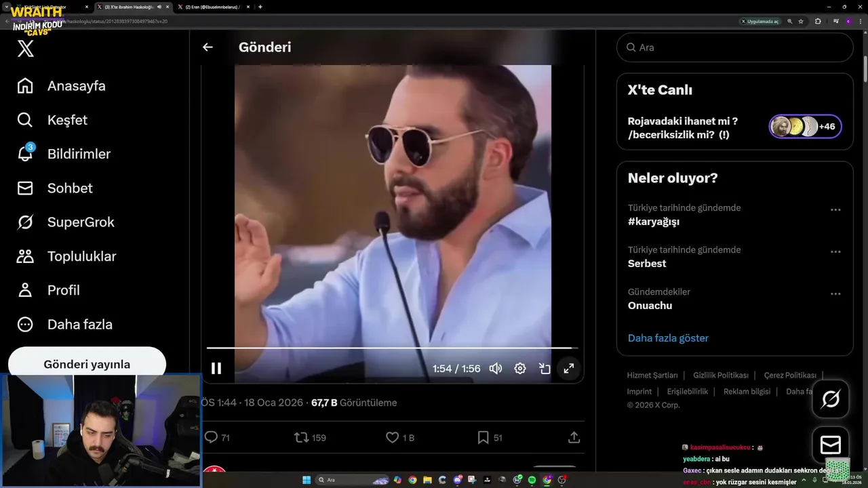Open more options for Serbest
Image resolution: width=868 pixels, height=488 pixels.
835,252
